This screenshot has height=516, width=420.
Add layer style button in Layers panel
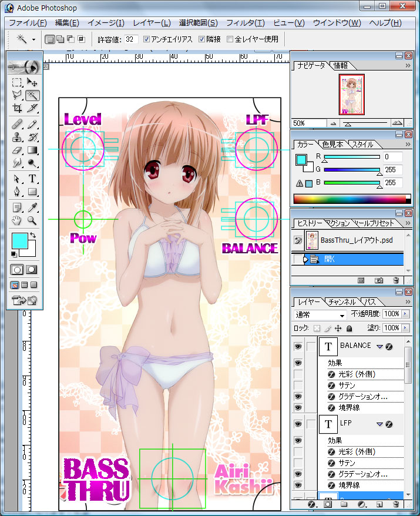click(x=311, y=504)
